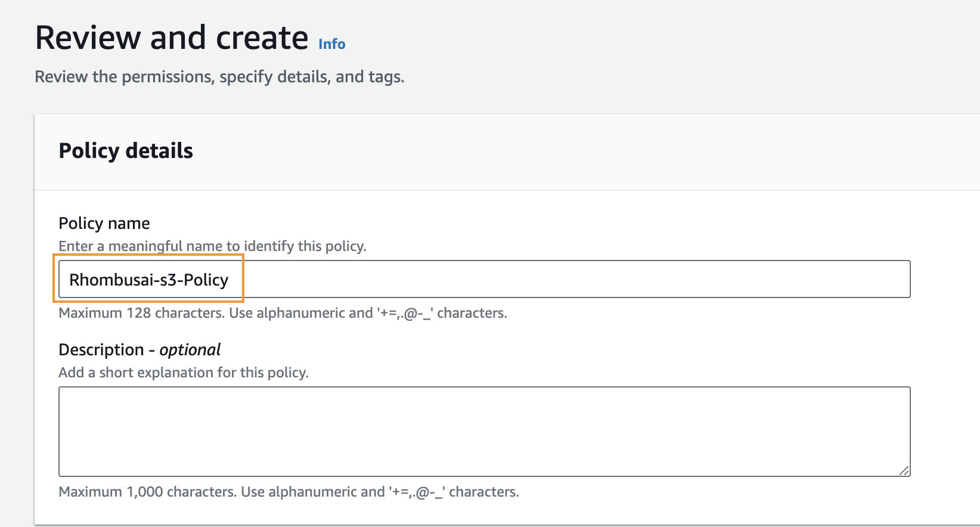Click the word details in Policy details heading
Viewport: 980px width, 527px height.
[159, 151]
